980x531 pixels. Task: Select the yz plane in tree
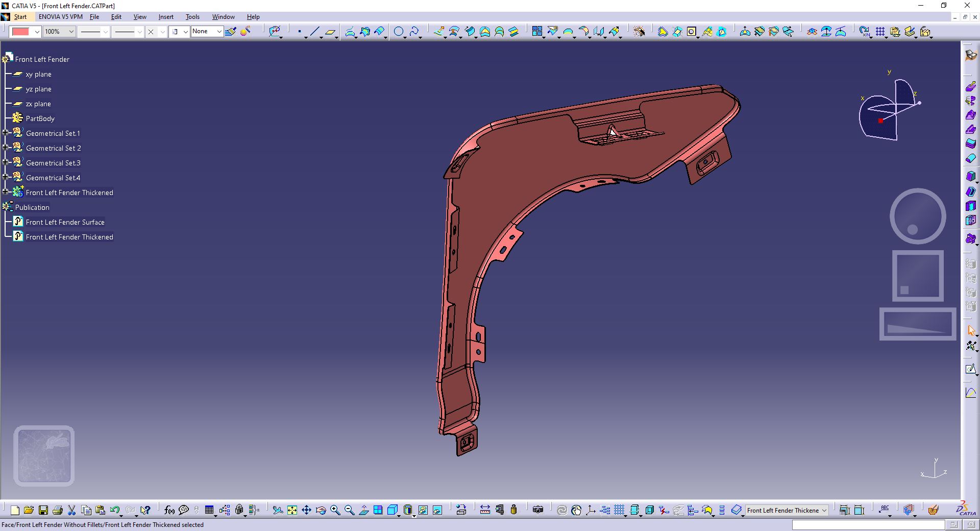point(38,89)
